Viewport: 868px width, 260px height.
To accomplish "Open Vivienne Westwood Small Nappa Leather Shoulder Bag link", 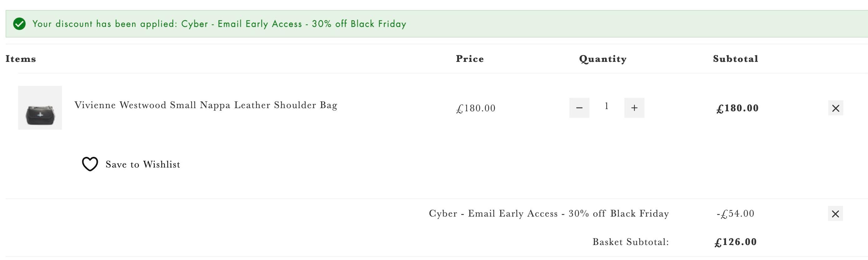I will tap(206, 105).
